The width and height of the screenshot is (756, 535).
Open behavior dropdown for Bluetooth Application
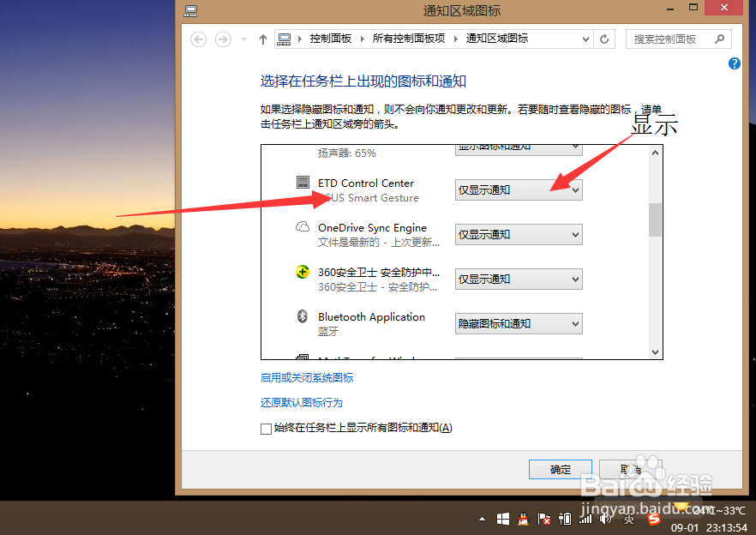click(x=519, y=324)
